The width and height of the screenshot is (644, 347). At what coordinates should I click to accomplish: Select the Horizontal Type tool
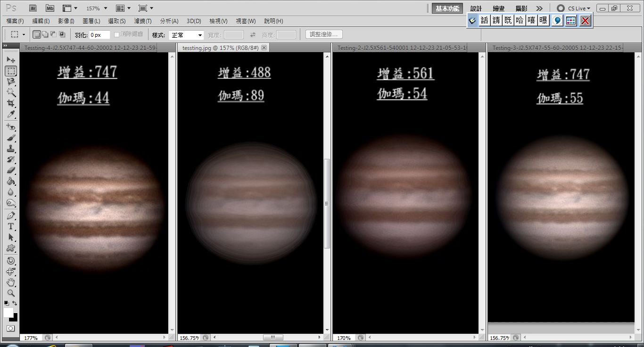pos(11,226)
